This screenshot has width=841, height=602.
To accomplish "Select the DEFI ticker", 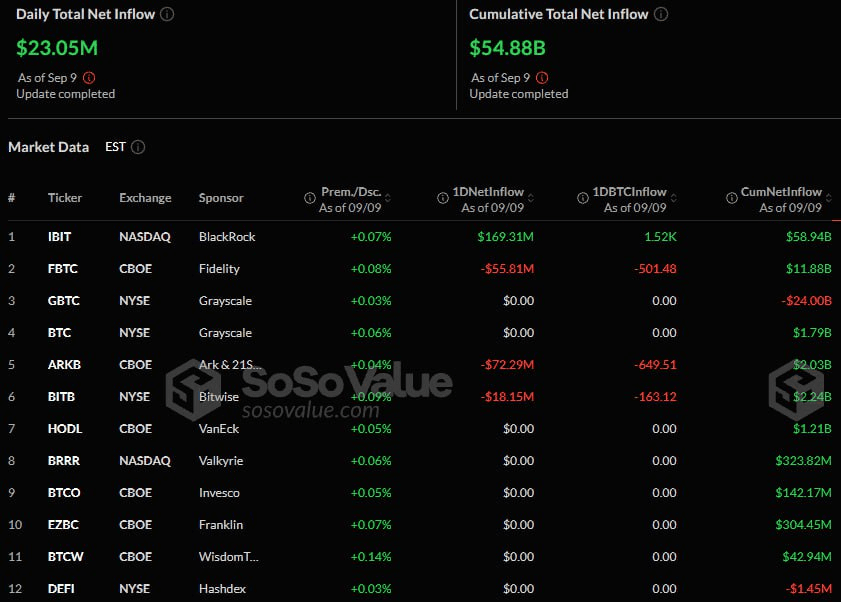I will point(61,589).
